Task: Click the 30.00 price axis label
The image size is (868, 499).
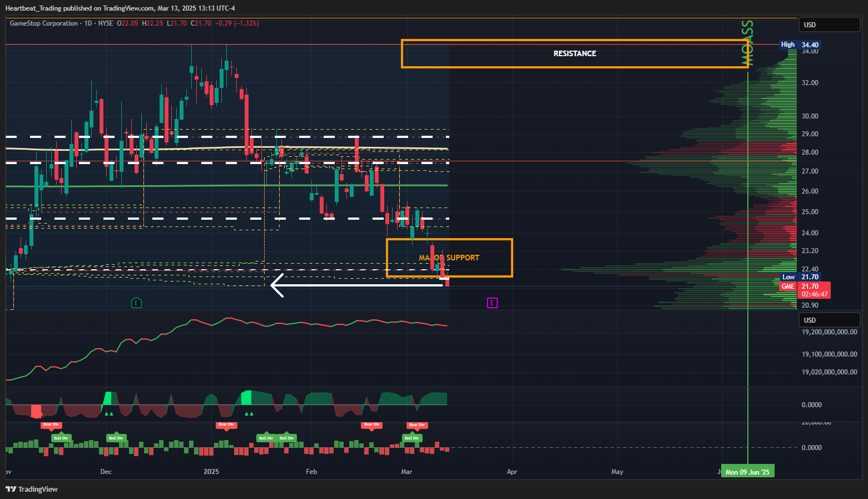Action: 810,116
